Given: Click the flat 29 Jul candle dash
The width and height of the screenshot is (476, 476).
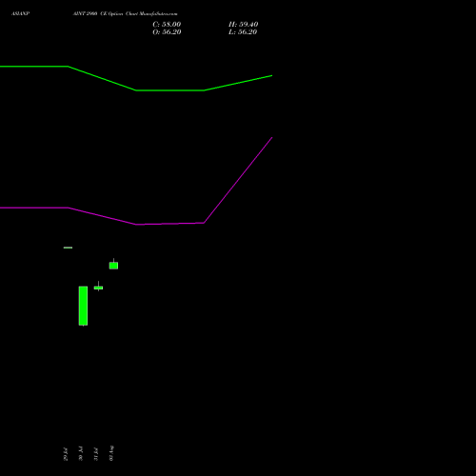Looking at the screenshot, I should pyautogui.click(x=68, y=248).
